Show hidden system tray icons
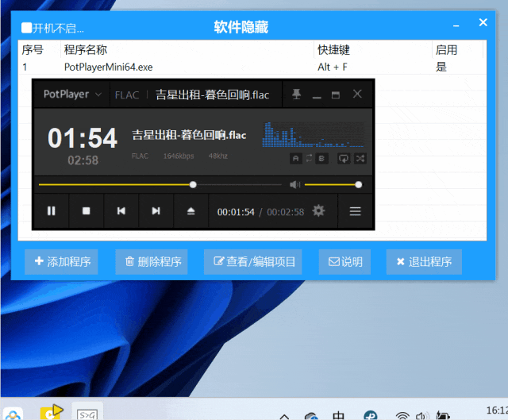This screenshot has height=420, width=508. tap(284, 414)
